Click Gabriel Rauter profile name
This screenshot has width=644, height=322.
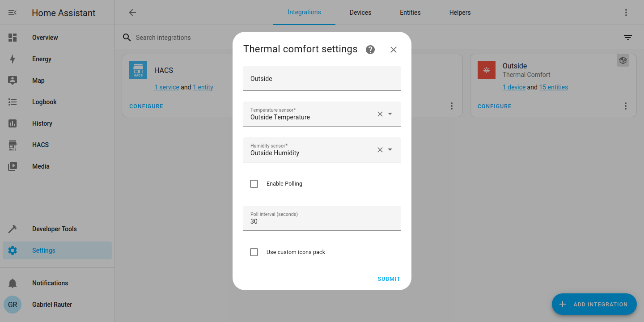[x=52, y=305]
